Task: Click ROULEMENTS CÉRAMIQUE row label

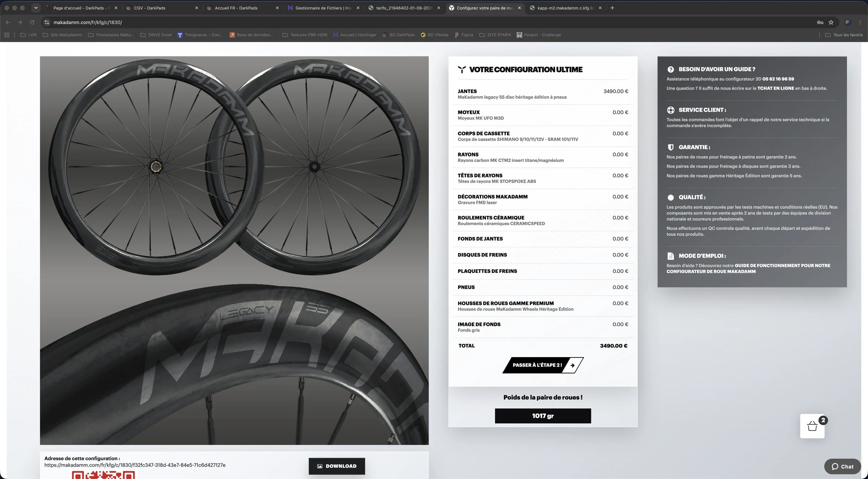Action: pyautogui.click(x=491, y=218)
